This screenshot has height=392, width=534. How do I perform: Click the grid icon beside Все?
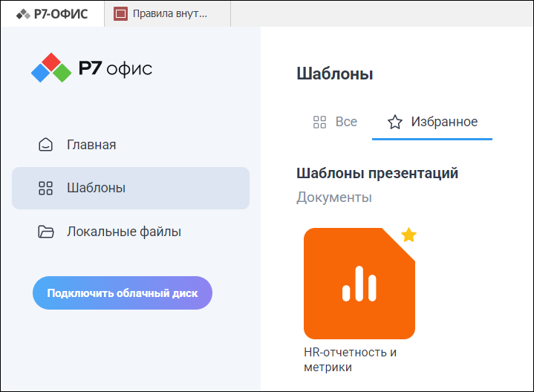coord(319,122)
